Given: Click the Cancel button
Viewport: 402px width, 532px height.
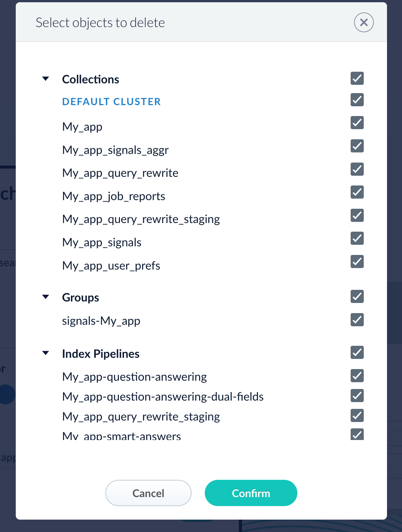Looking at the screenshot, I should point(148,493).
